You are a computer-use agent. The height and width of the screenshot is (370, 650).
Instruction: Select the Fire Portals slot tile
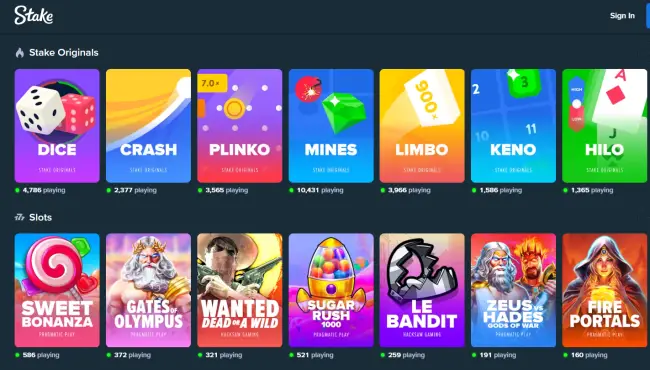[604, 290]
